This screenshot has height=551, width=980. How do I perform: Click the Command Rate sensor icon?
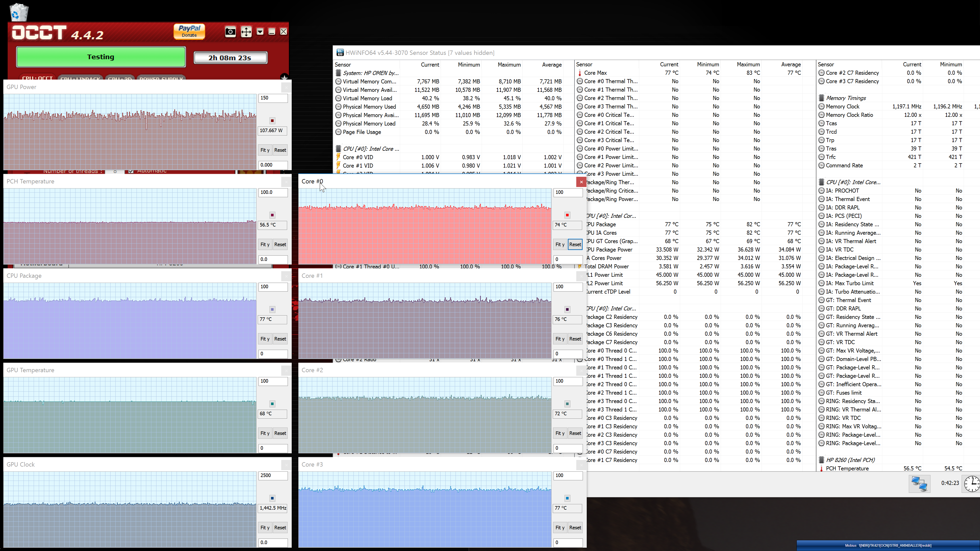coord(821,165)
